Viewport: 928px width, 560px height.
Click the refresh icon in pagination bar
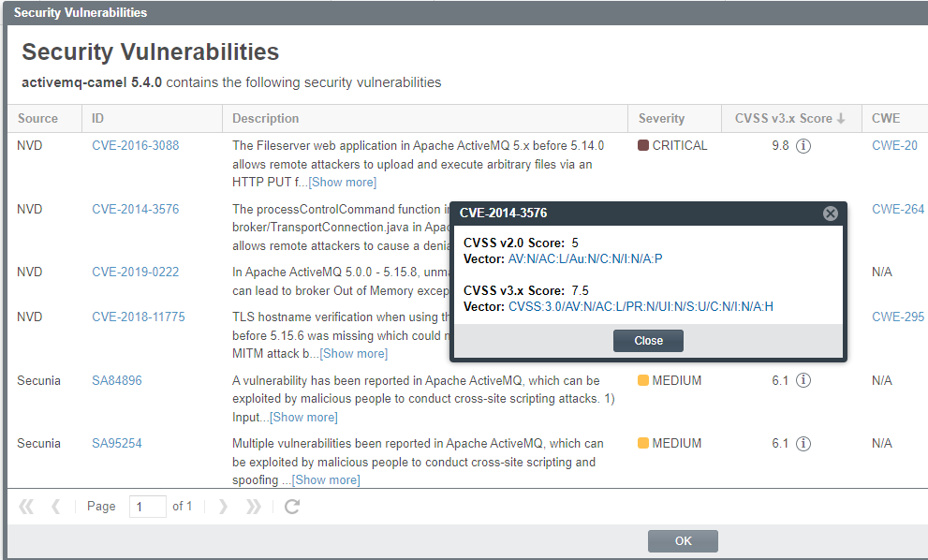292,507
